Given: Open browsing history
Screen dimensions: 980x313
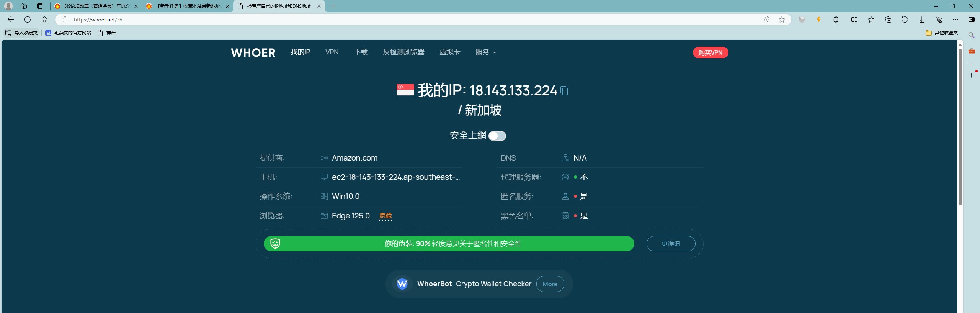Looking at the screenshot, I should point(905,20).
